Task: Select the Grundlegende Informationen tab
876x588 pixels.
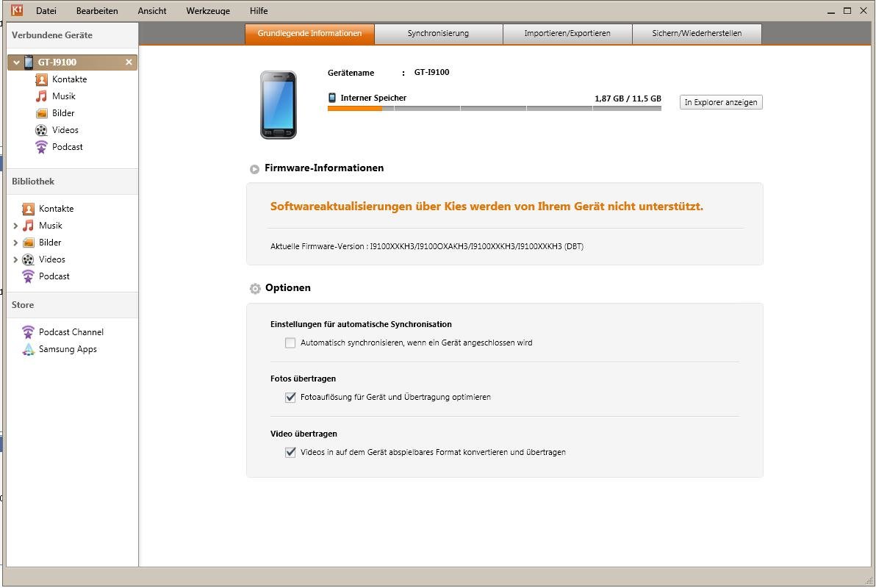Action: (x=309, y=34)
